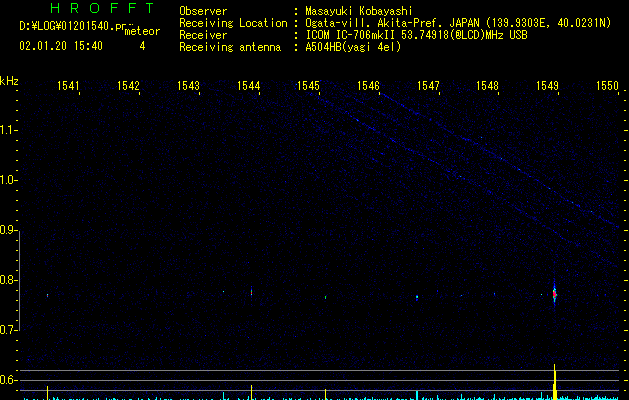This screenshot has height=400, width=629.
Task: Click the 0.6 kHz frequency label
Action: [9, 380]
